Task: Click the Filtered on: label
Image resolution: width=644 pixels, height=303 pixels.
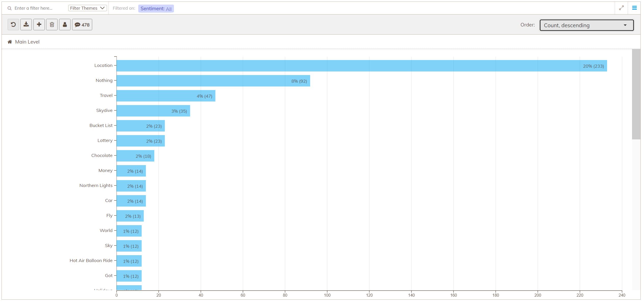Action: coord(124,8)
